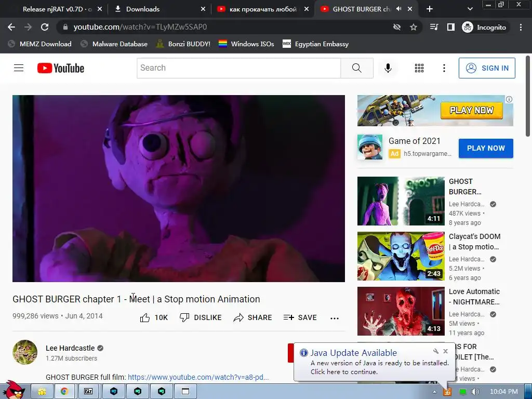Click the Java tray icon
This screenshot has height=399, width=532.
click(x=447, y=392)
